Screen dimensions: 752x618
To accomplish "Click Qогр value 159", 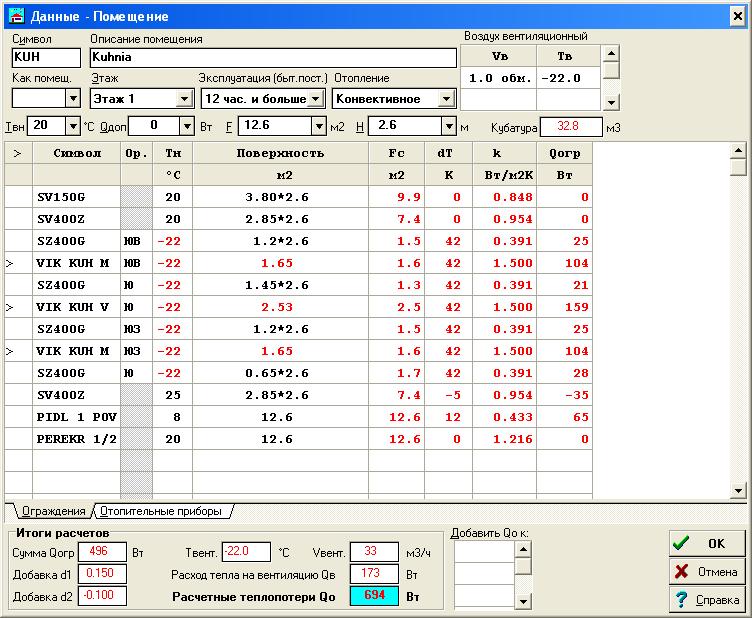I will click(x=564, y=307).
